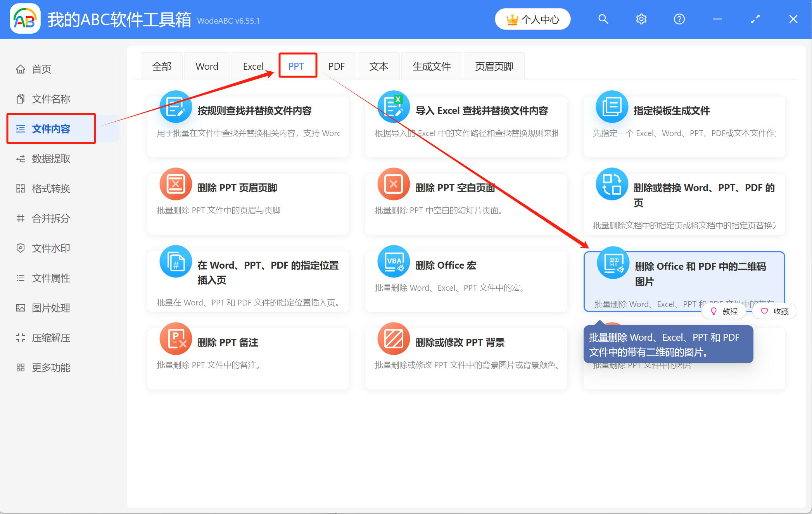Select the 删除 PPT 页眉页脚 icon

click(x=175, y=184)
